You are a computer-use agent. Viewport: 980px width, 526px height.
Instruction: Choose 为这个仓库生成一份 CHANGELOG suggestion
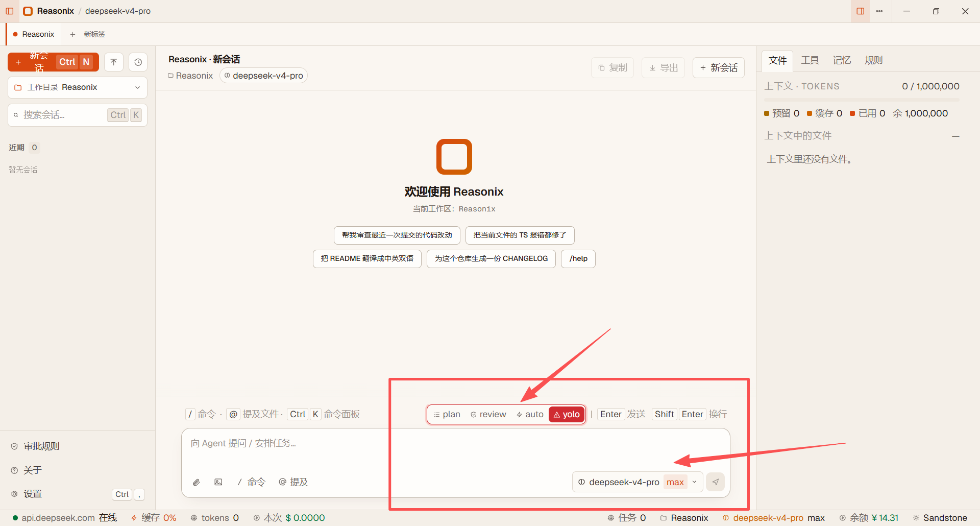[x=491, y=259]
